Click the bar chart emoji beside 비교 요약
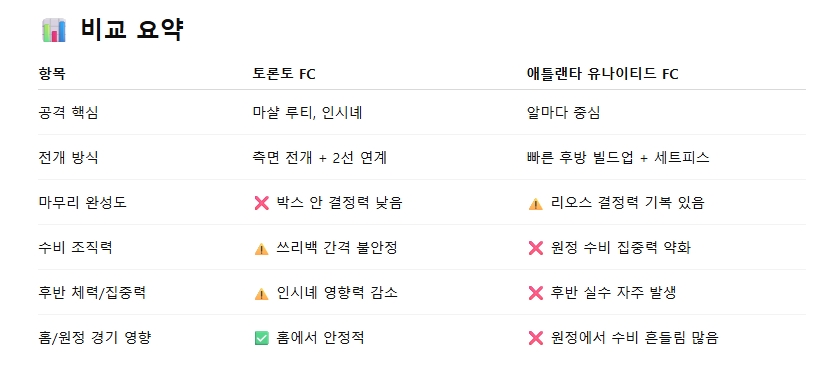Image resolution: width=825 pixels, height=375 pixels. [54, 30]
